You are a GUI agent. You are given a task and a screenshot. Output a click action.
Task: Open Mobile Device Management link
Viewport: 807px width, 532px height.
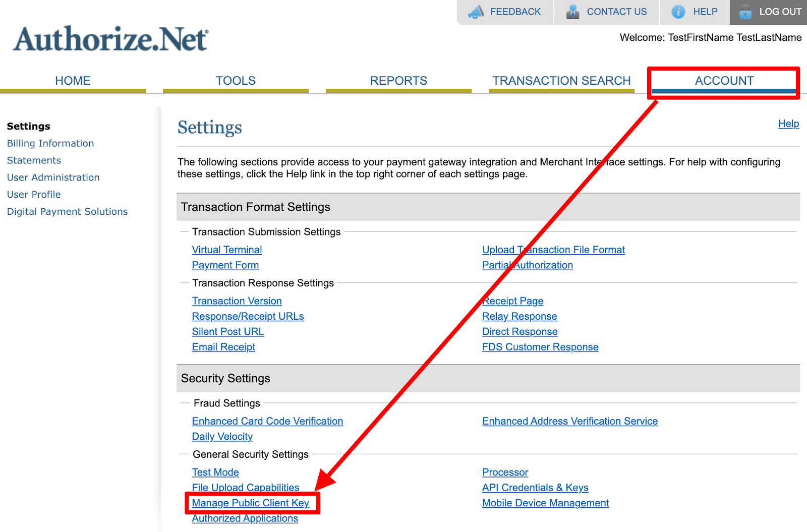pos(546,503)
